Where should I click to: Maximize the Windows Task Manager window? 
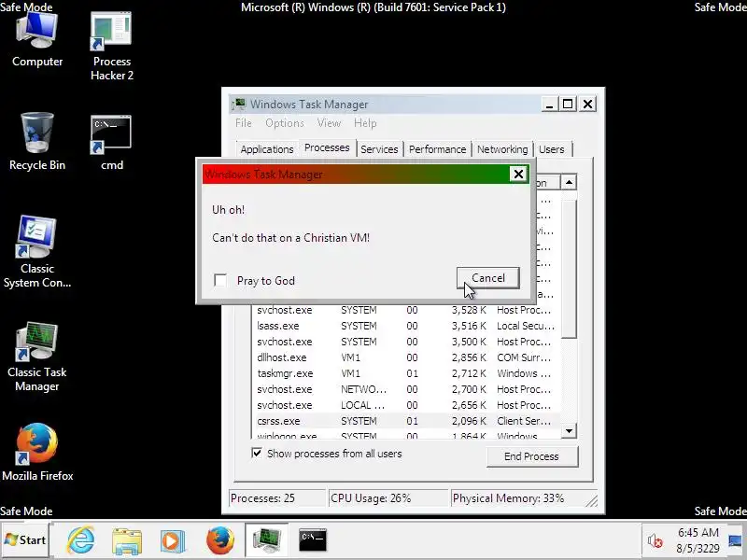568,105
